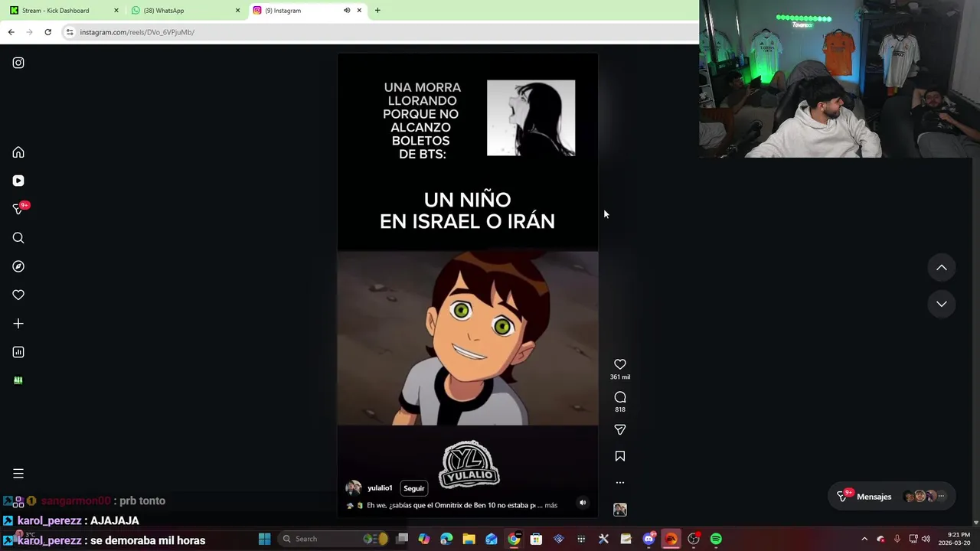
Task: Open Microsoft Edge from the taskbar
Action: pyautogui.click(x=446, y=539)
